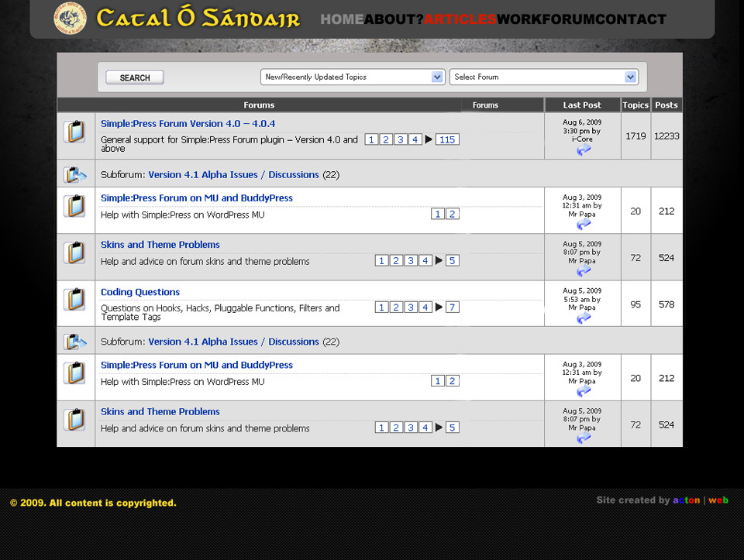744x560 pixels.
Task: Click clipboard icon beside Simple:Press Forum Version 4.0
Action: pyautogui.click(x=74, y=132)
